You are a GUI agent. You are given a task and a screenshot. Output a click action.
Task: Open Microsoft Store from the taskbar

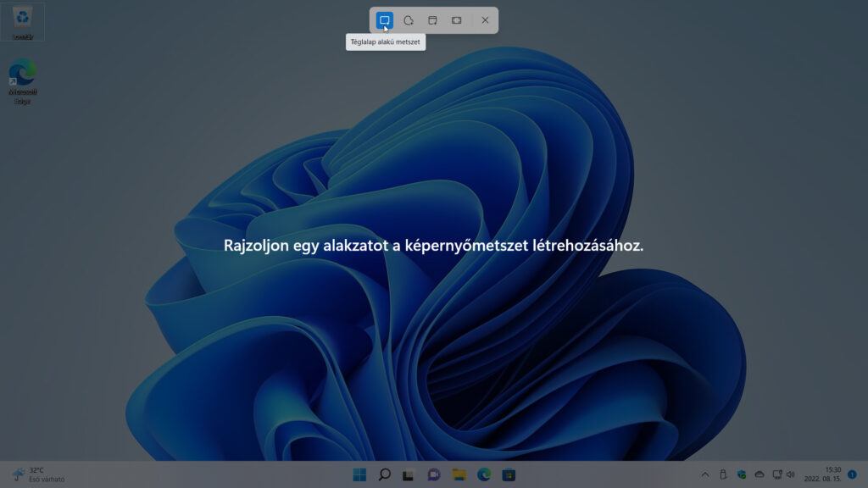(509, 474)
